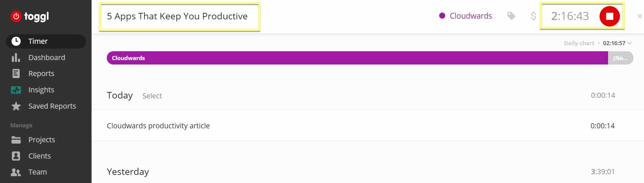The image size is (644, 183).
Task: Stop the running timer with the red button
Action: tap(609, 16)
